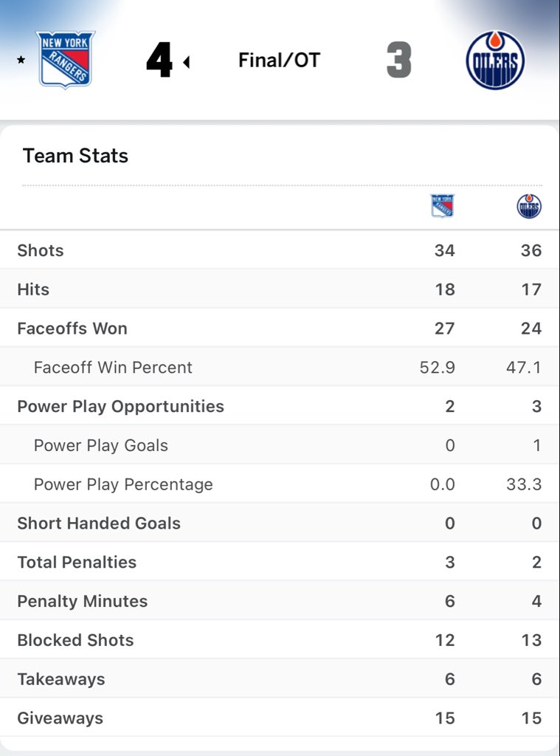Tap the Giveaways row label
The image size is (560, 756).
(x=60, y=718)
